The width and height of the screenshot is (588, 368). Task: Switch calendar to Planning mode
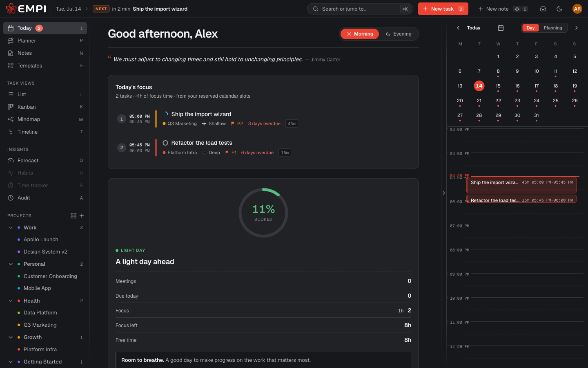coord(552,28)
